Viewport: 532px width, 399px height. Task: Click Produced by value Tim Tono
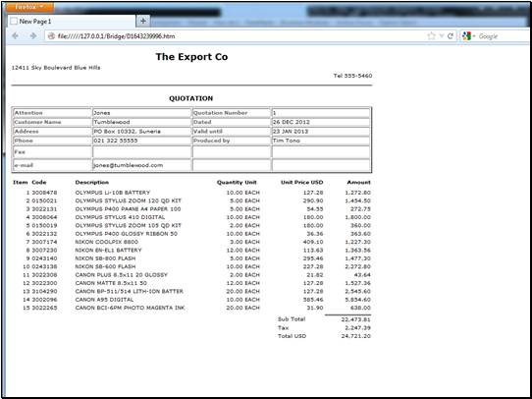[286, 141]
